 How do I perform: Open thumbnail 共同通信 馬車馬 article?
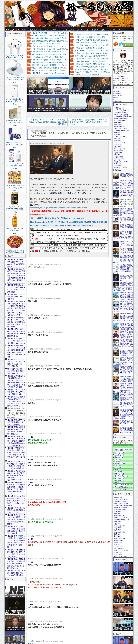tap(90, 103)
